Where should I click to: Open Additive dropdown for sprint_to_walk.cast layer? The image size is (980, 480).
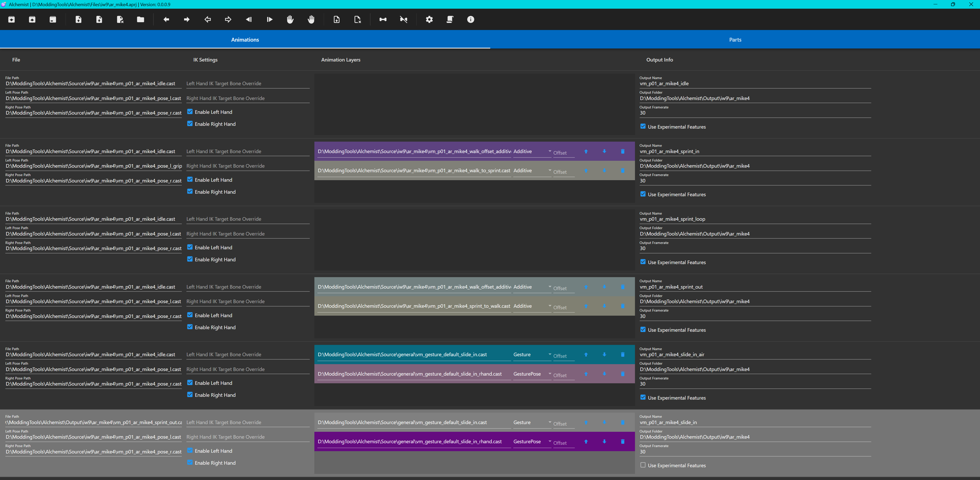(532, 306)
